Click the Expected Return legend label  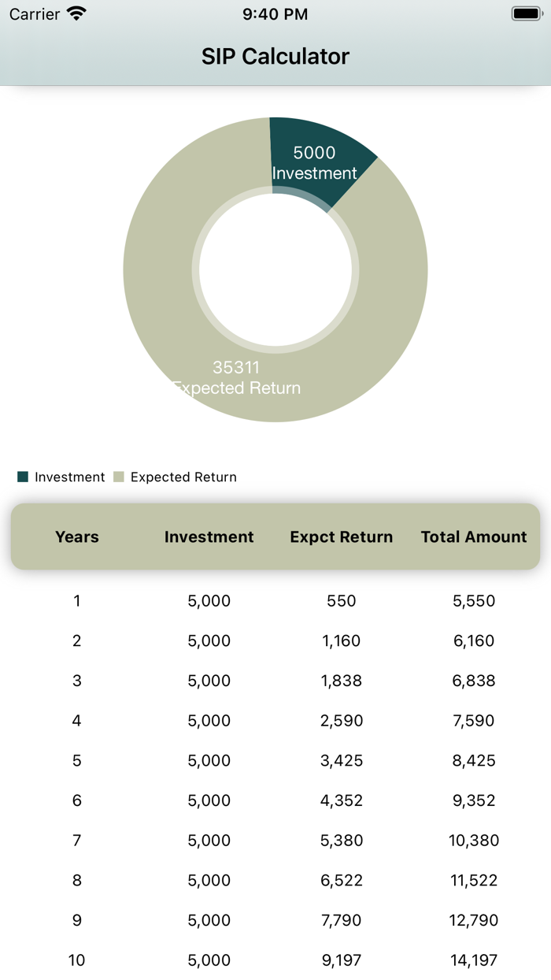183,477
